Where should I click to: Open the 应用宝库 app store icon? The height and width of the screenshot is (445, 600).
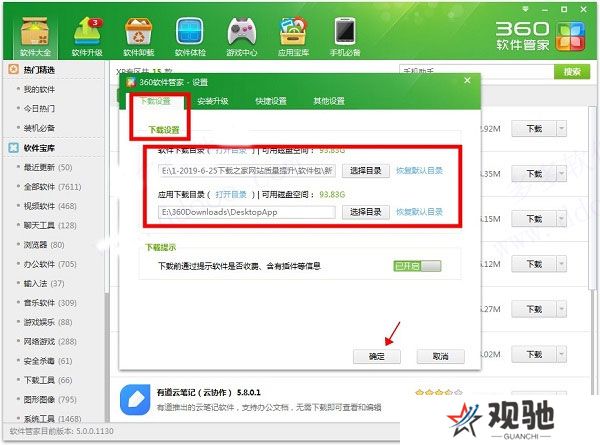pyautogui.click(x=293, y=37)
